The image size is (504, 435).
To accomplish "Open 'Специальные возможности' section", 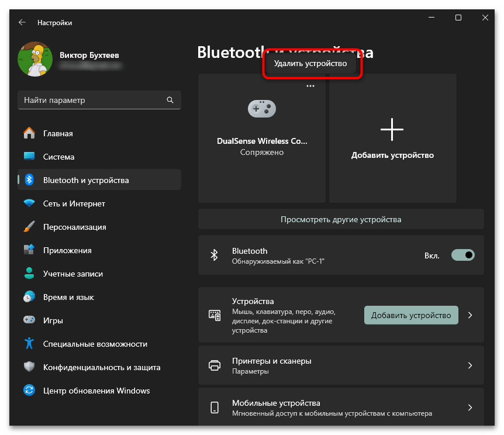I will pos(99,344).
